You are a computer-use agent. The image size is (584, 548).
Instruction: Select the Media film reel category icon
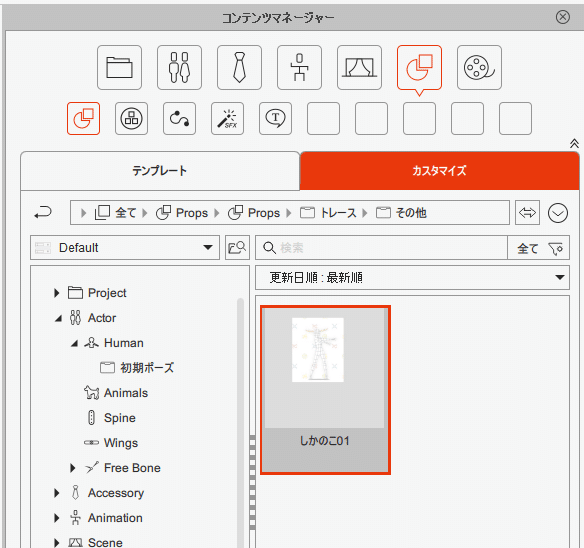[479, 67]
